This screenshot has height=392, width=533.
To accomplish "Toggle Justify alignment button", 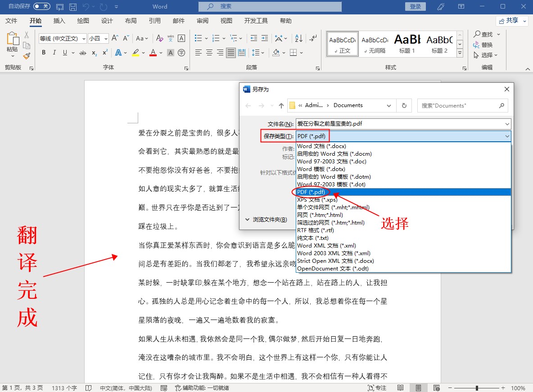I will [x=231, y=52].
